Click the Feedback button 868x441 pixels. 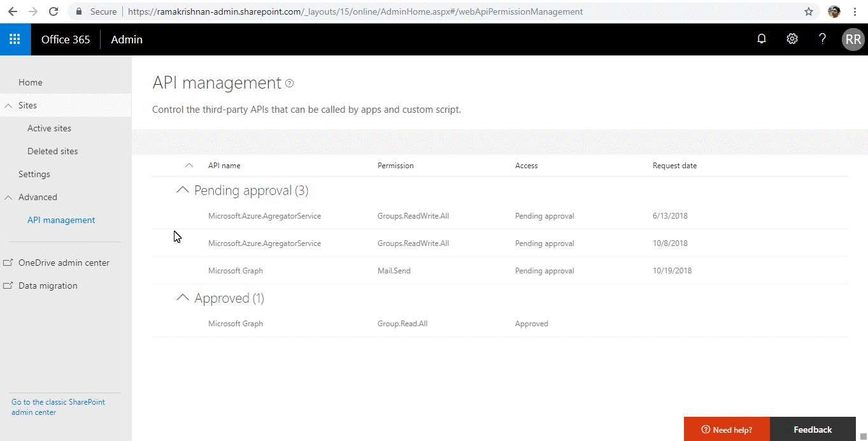click(813, 430)
